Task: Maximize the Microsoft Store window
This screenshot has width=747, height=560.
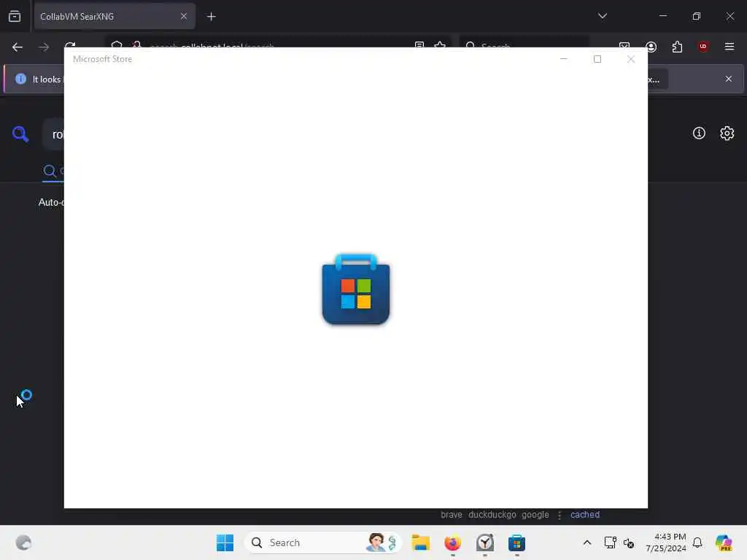Action: tap(597, 59)
